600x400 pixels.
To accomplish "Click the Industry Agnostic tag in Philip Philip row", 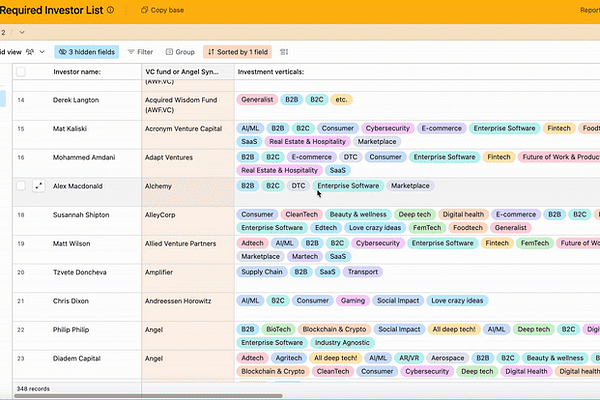I will tap(342, 343).
